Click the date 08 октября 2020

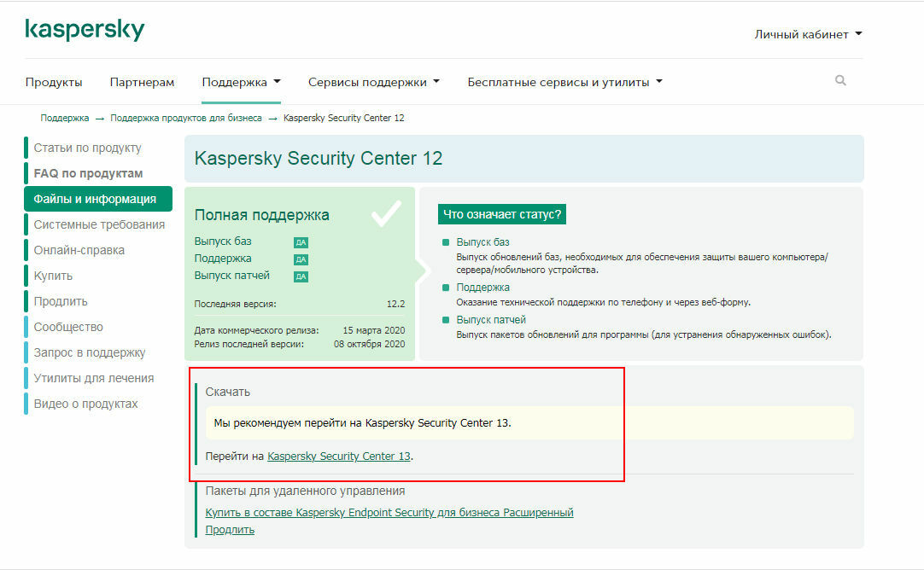[370, 344]
